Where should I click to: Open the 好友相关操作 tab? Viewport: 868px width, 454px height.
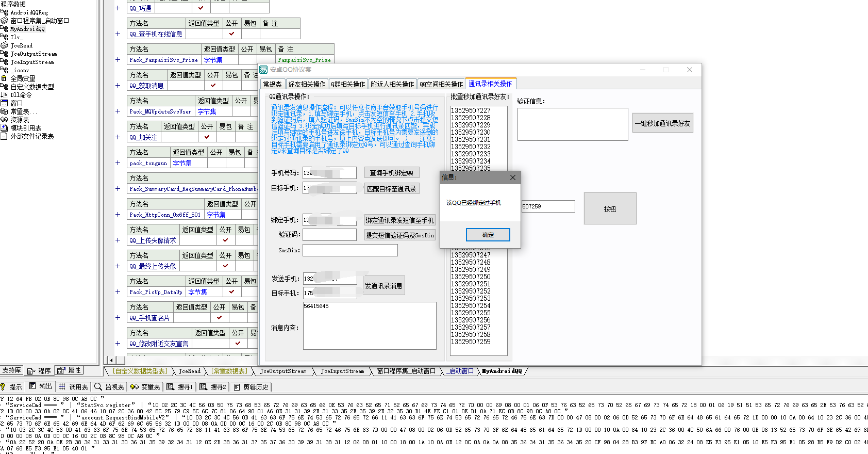pos(307,84)
